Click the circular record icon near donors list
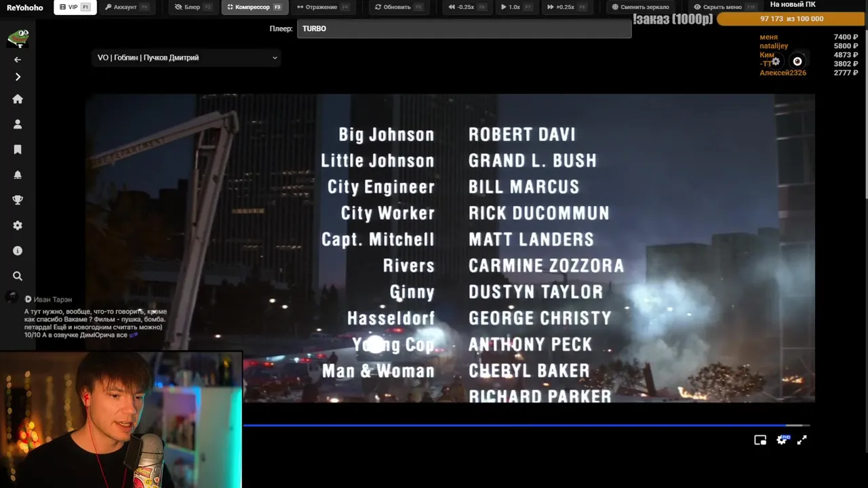Screen dimensions: 868x488 797,61
